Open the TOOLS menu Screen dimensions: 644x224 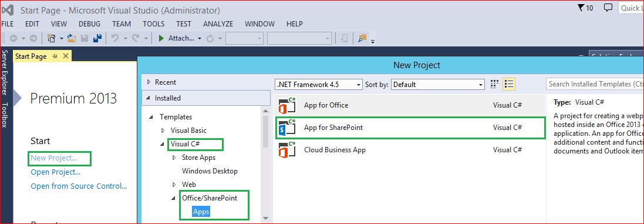[154, 24]
